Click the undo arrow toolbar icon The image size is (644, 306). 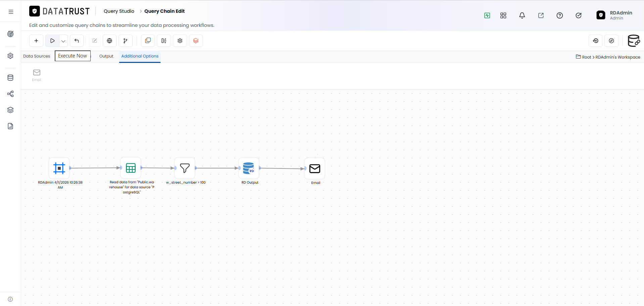pos(77,41)
